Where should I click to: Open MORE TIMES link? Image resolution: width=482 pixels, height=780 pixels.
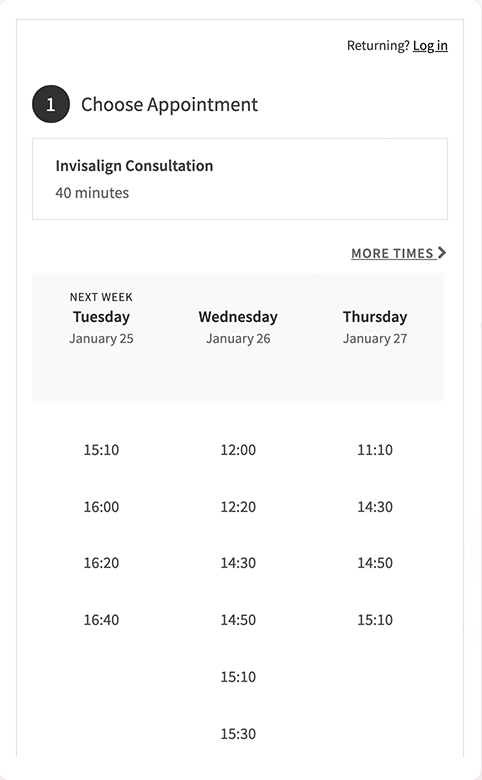(x=398, y=253)
